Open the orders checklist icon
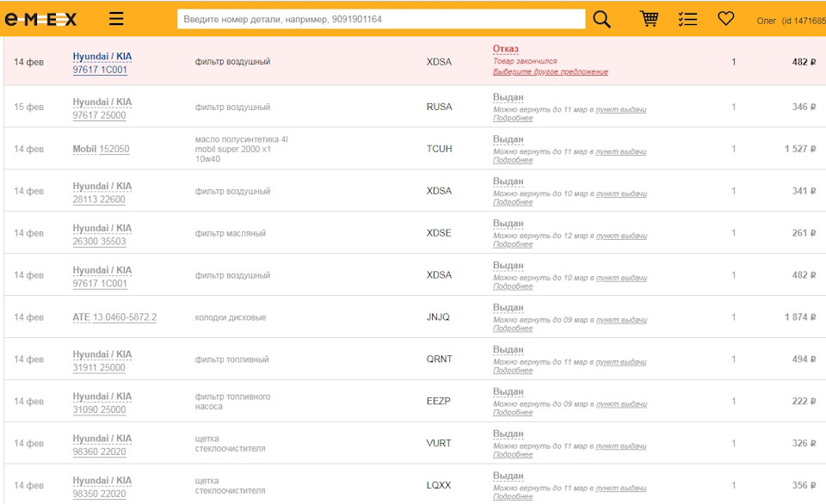Screen dimensions: 826x504 687,20
